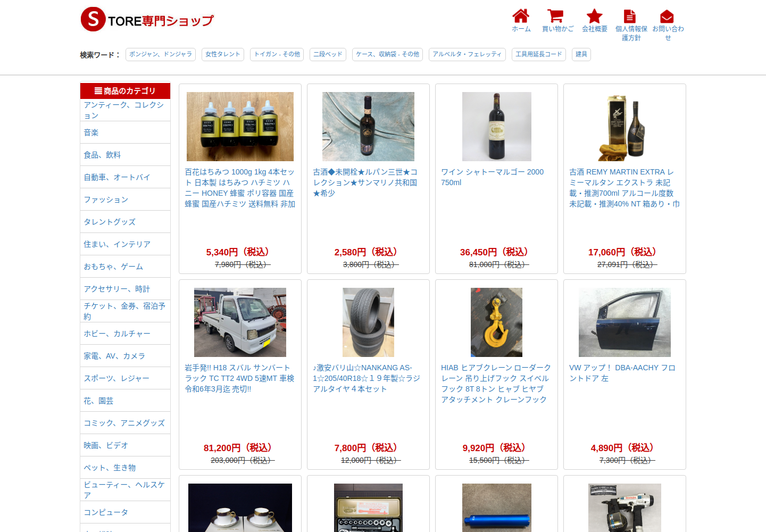766x532 pixels.
Task: Open category タレントグッズ
Action: click(125, 222)
